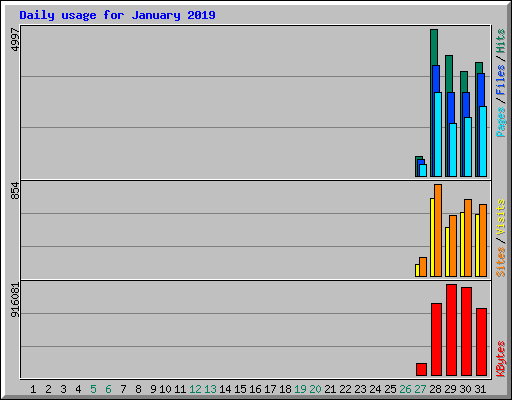Click the cyan Pages bar for day 27
The height and width of the screenshot is (400, 512).
tap(423, 170)
